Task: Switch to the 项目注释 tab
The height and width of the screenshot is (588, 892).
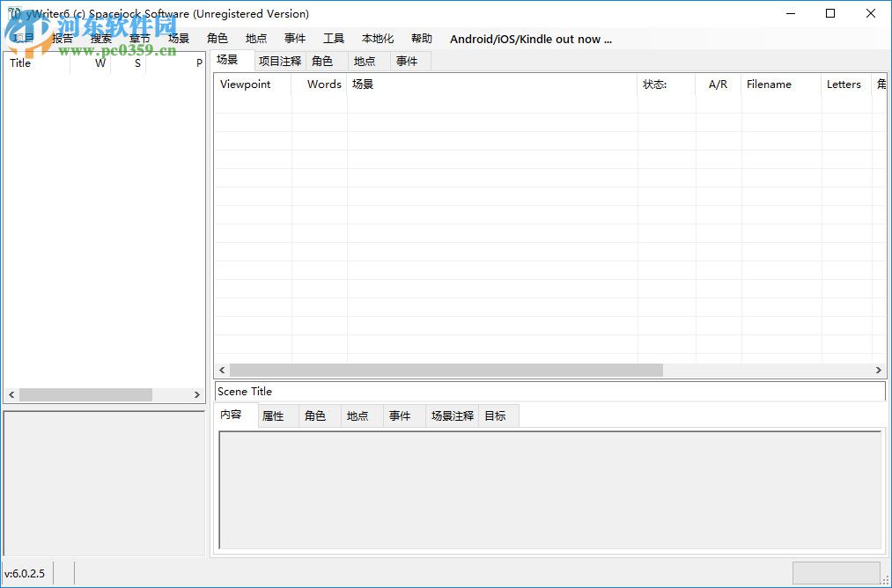Action: [x=280, y=61]
